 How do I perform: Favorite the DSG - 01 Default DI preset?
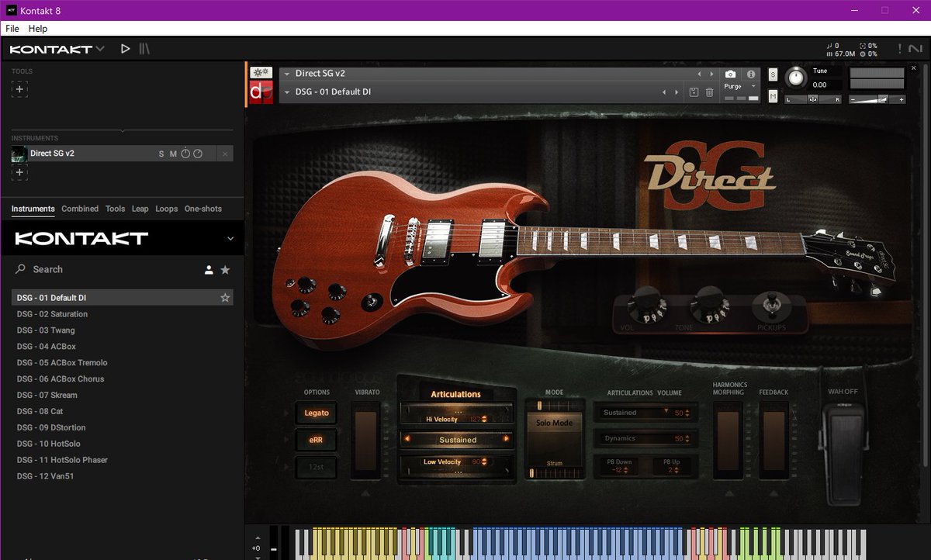225,298
